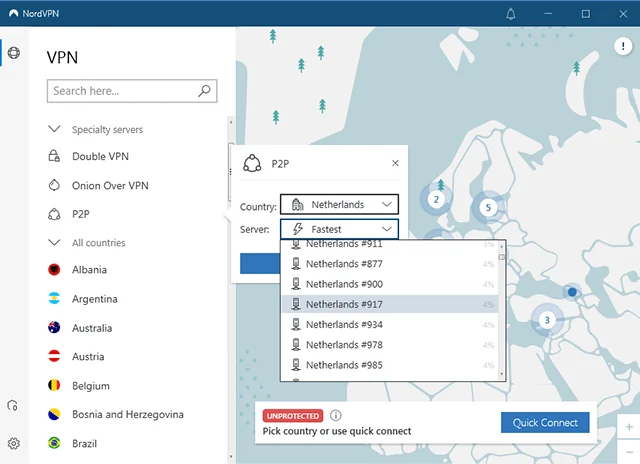This screenshot has height=464, width=640.
Task: Click the Austria flag icon
Action: (54, 356)
